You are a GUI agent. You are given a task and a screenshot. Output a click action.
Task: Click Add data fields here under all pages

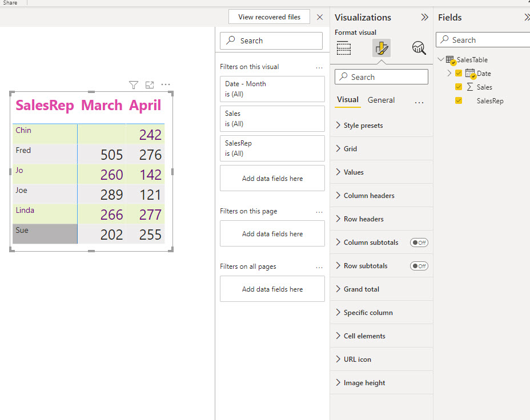click(272, 289)
